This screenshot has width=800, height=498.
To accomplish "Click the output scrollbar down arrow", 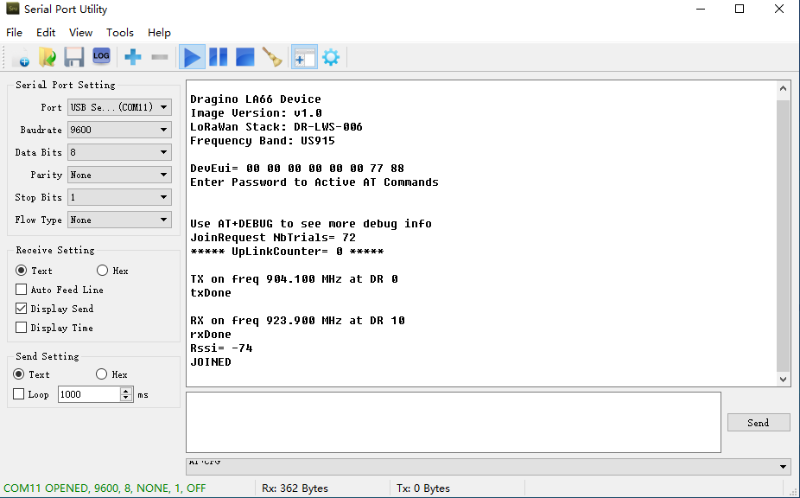I will [x=783, y=379].
